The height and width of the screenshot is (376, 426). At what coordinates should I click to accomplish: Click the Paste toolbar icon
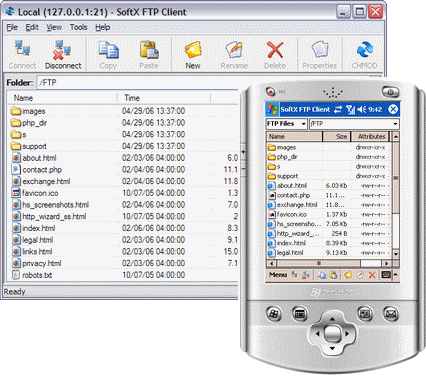point(149,54)
